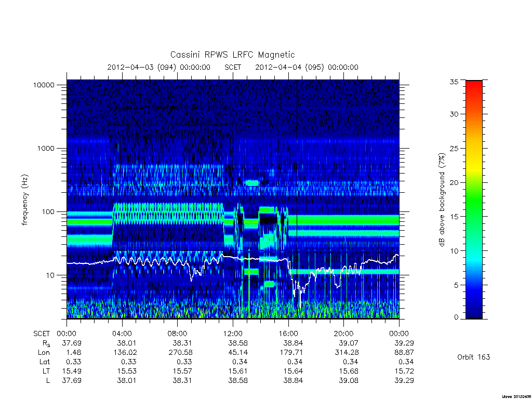Click the "1000" frequency axis tick label
The height and width of the screenshot is (399, 532).
pyautogui.click(x=46, y=148)
